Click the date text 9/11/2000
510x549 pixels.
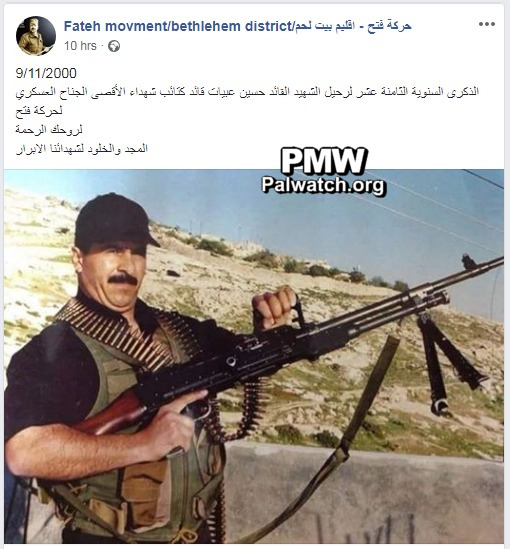tap(46, 73)
